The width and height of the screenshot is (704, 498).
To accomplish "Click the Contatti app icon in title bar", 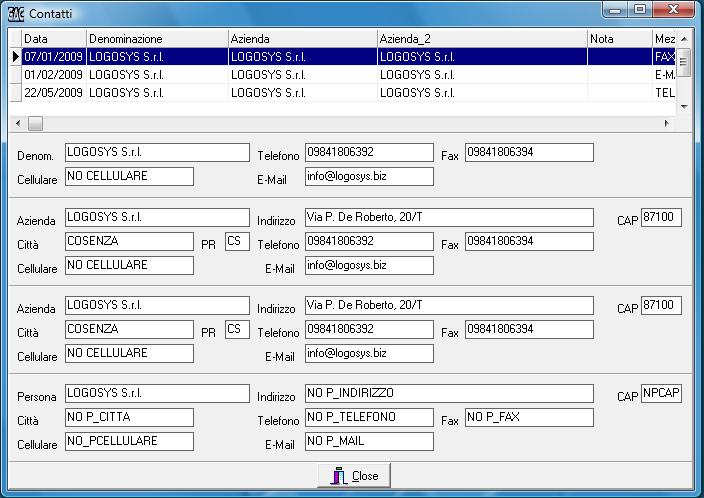I will tap(16, 13).
